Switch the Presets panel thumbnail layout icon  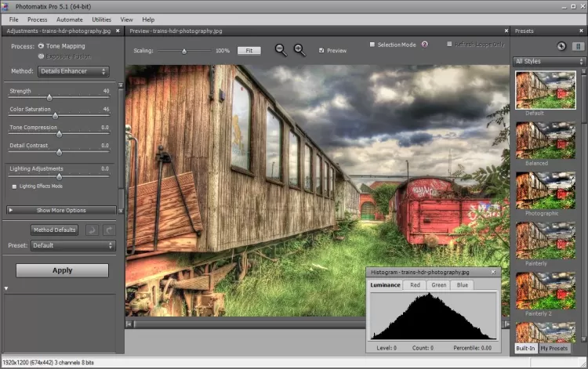pos(578,46)
